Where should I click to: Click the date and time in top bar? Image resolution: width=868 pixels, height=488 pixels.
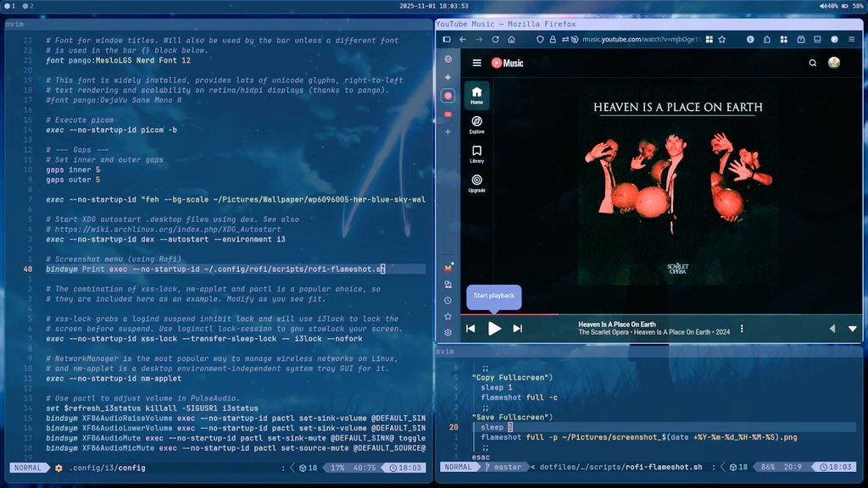[x=434, y=6]
